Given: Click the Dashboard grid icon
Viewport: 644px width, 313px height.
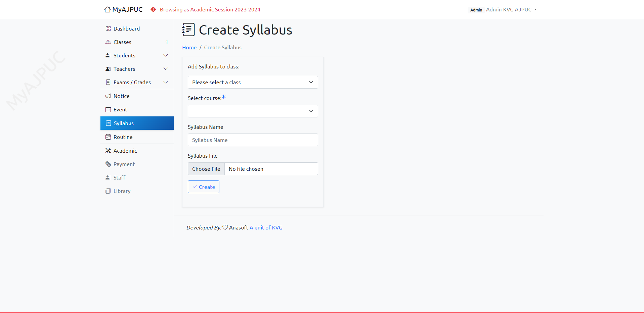Looking at the screenshot, I should click(x=108, y=29).
